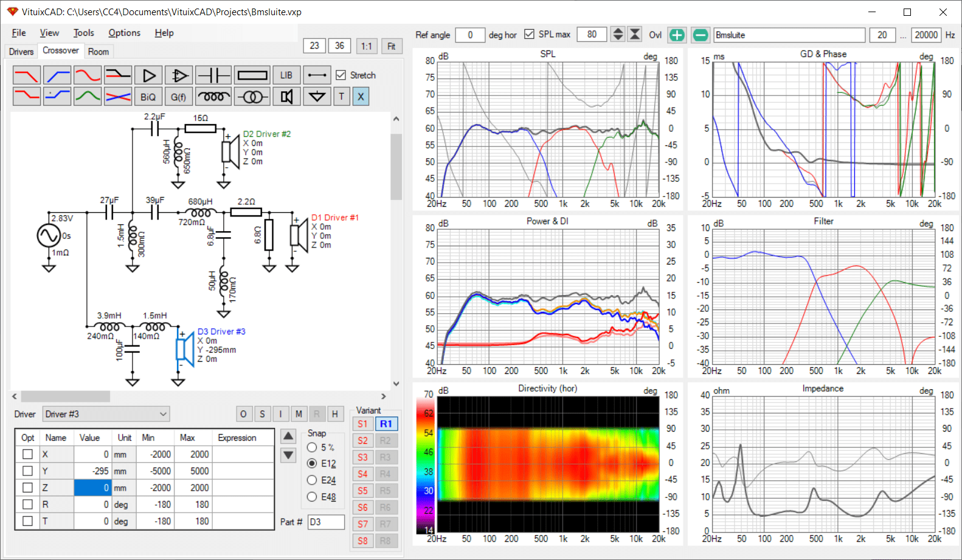Insert a BiQ biquad block
The width and height of the screenshot is (962, 560).
148,96
